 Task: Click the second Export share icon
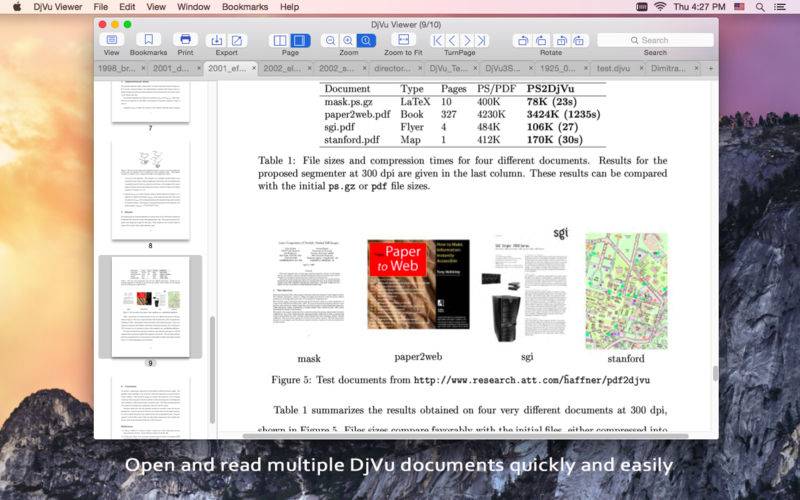click(x=237, y=40)
